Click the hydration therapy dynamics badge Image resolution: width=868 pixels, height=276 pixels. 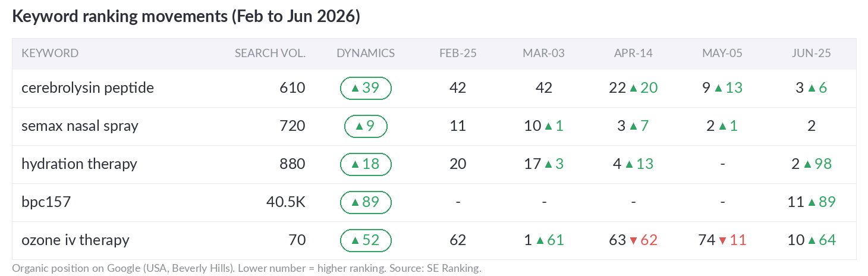point(366,164)
